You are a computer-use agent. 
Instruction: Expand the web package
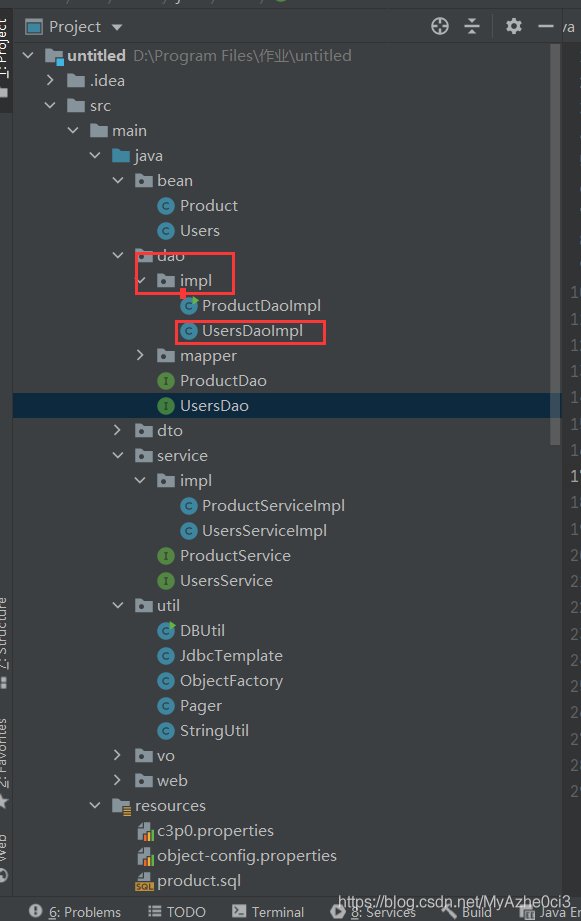(117, 780)
